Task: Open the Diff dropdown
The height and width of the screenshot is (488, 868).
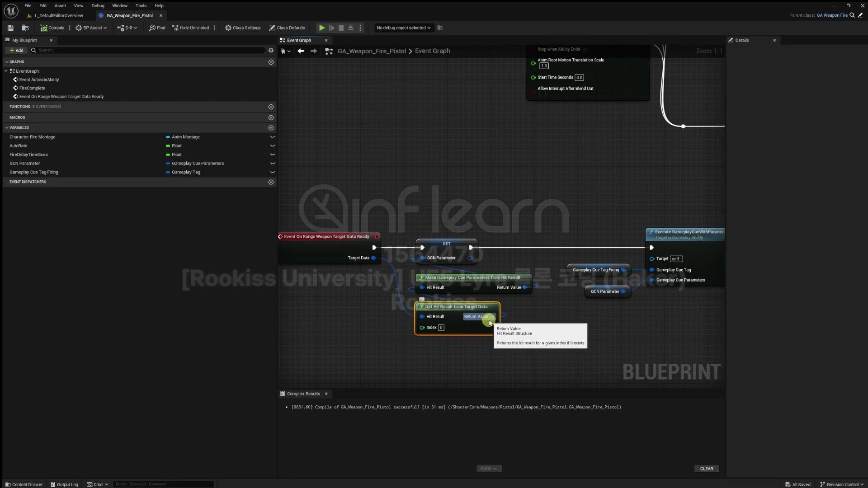Action: (127, 28)
